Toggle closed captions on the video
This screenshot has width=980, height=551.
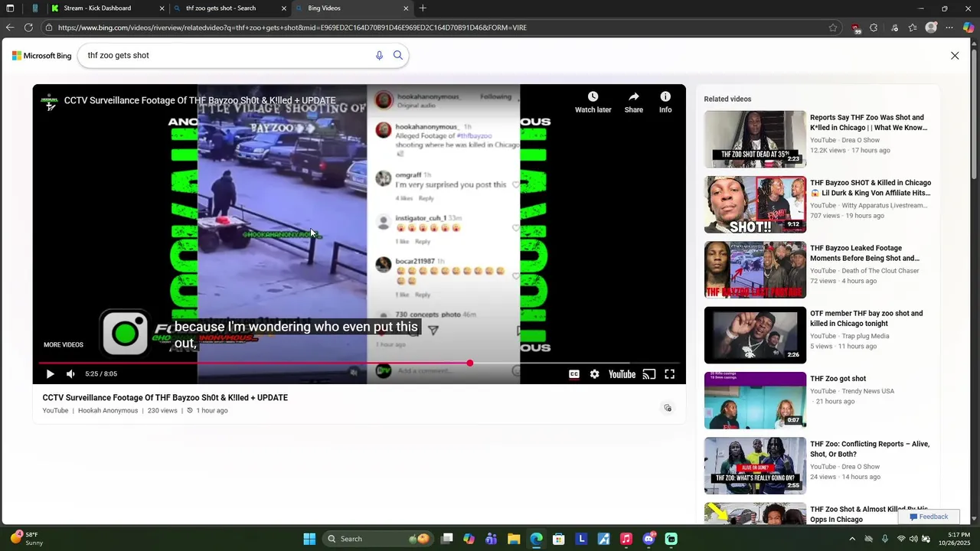coord(573,374)
